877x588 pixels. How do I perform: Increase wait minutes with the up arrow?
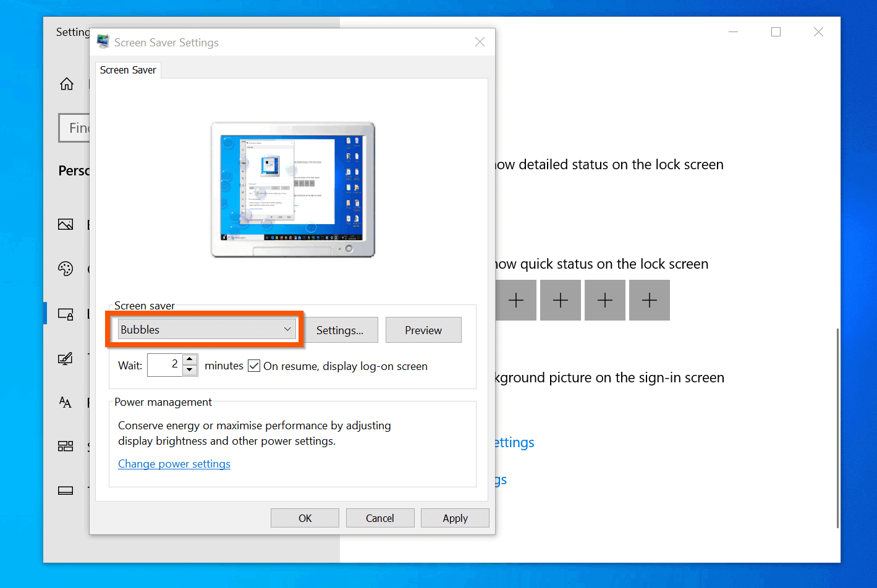point(189,360)
